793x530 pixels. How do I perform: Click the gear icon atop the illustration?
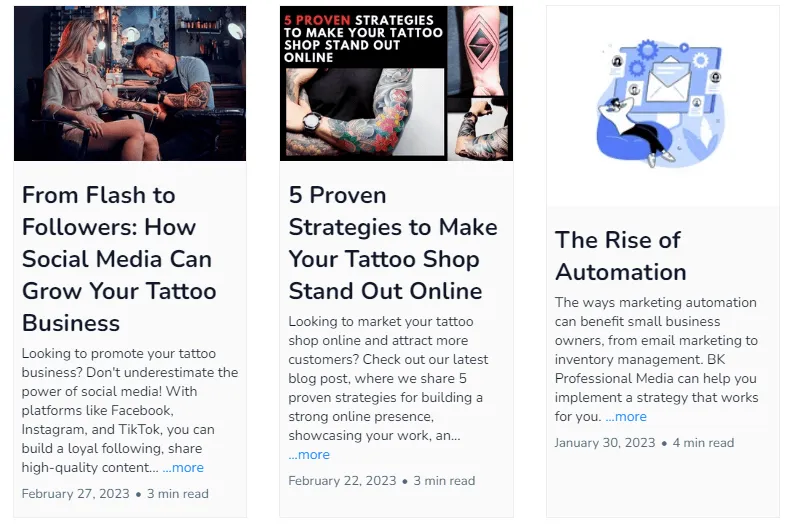(647, 50)
